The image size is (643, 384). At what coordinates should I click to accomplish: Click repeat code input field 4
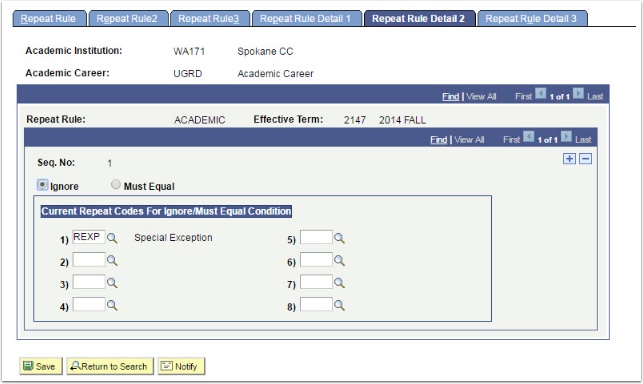click(x=89, y=304)
